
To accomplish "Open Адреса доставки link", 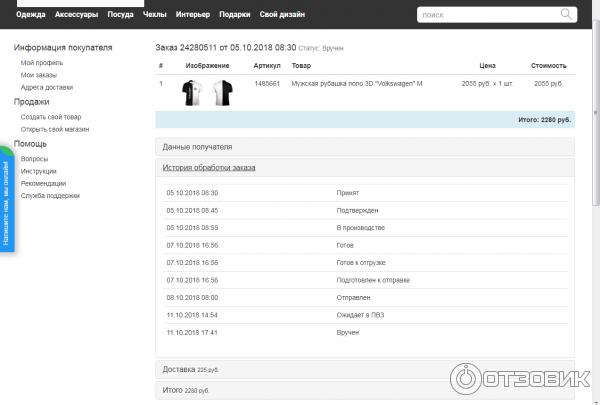I will click(x=47, y=87).
